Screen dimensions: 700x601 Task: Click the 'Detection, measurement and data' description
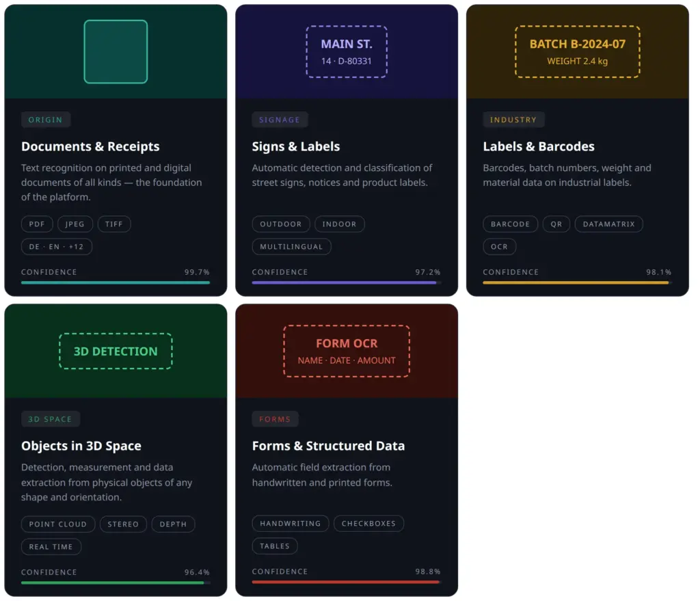point(107,482)
